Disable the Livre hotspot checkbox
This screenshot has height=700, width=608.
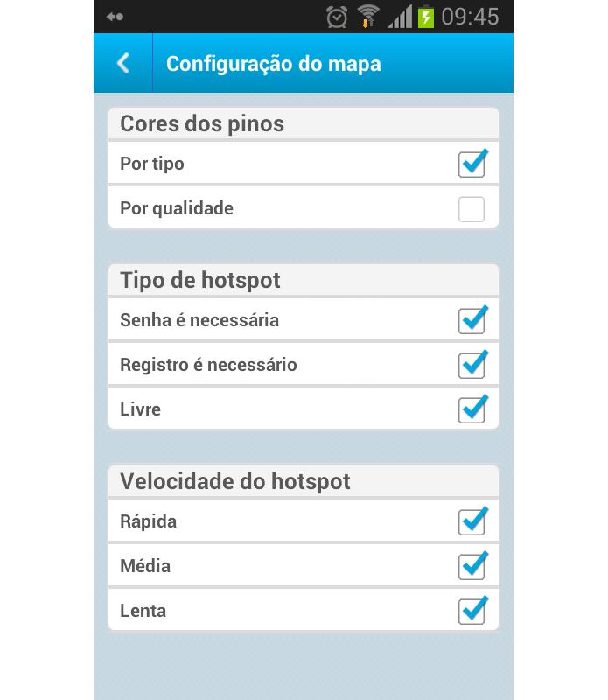pyautogui.click(x=472, y=409)
